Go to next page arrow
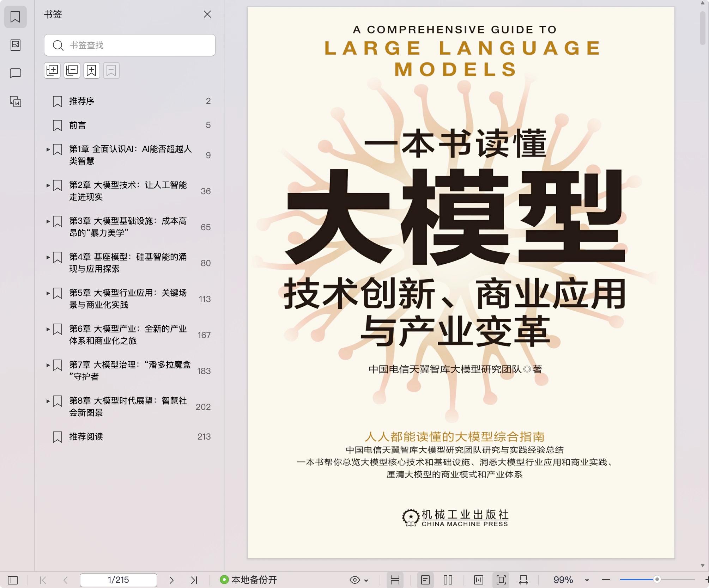 point(171,580)
